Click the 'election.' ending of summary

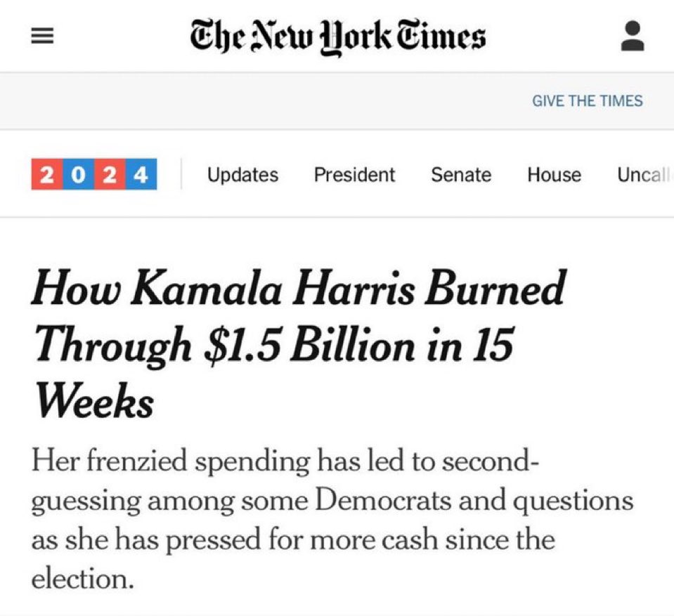(x=82, y=579)
